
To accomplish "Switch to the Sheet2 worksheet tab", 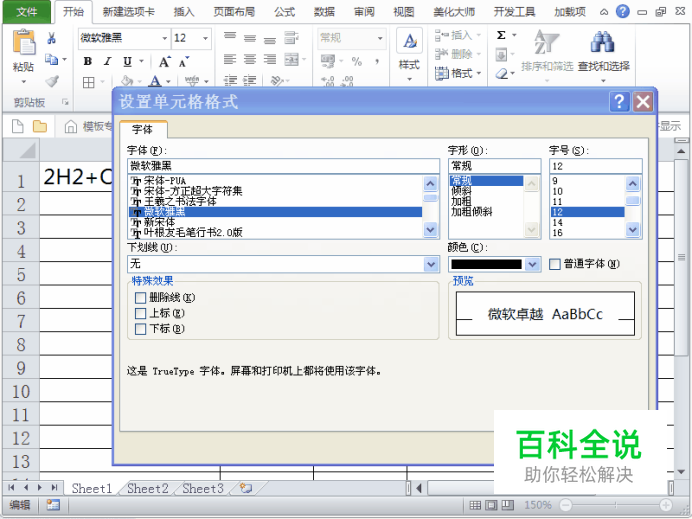I will [x=147, y=489].
